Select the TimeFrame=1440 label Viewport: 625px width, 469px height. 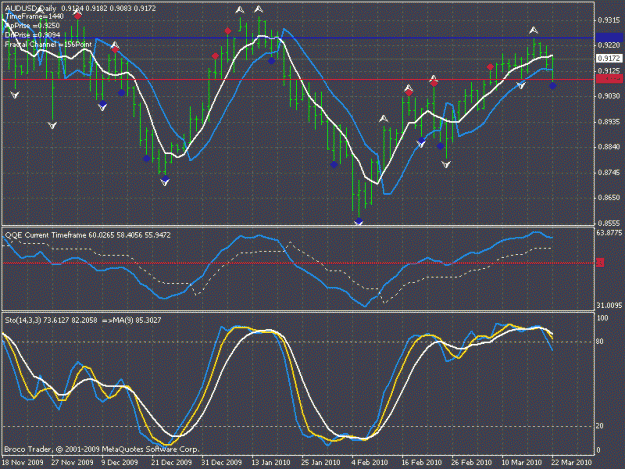tap(34, 17)
